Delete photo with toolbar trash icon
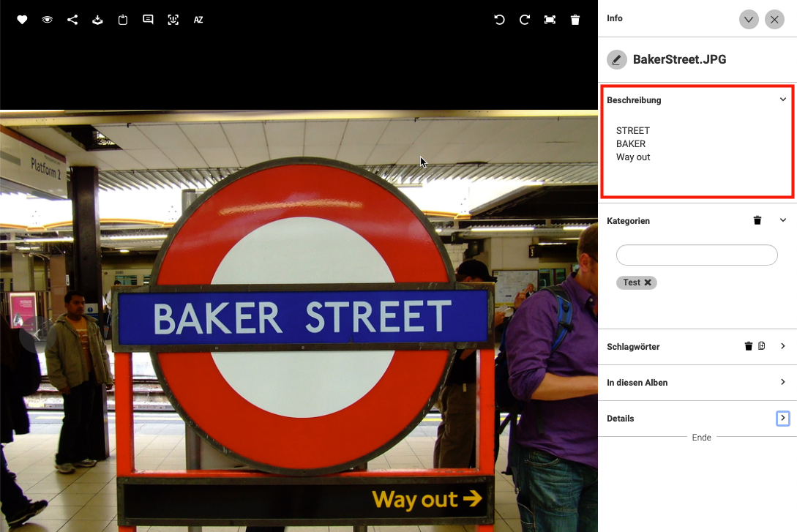Viewport: 797px width, 532px height. coord(575,20)
